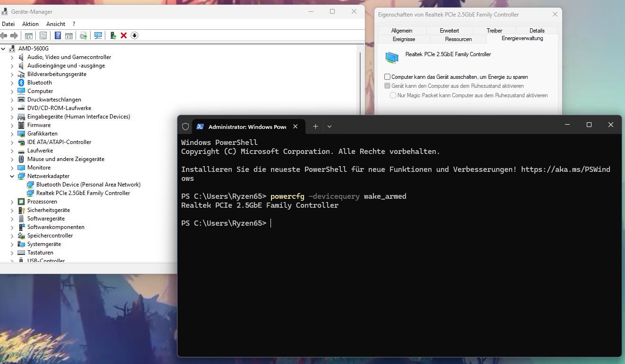This screenshot has width=625, height=364.
Task: Click 'wake_armed' text in the PowerShell command
Action: tap(385, 196)
